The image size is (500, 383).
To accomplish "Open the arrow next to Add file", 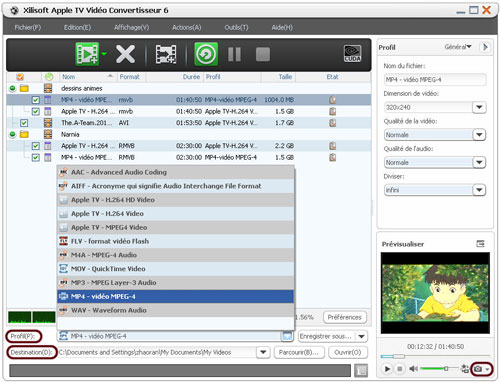I will point(104,54).
